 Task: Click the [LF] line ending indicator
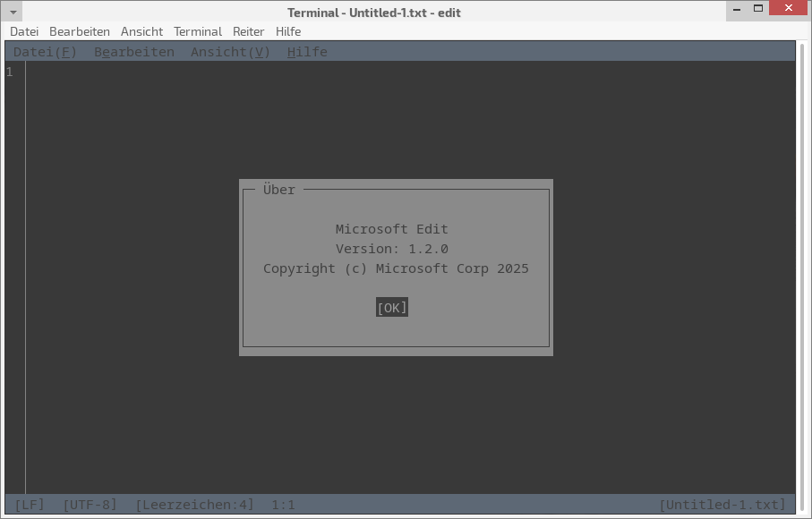(30, 505)
